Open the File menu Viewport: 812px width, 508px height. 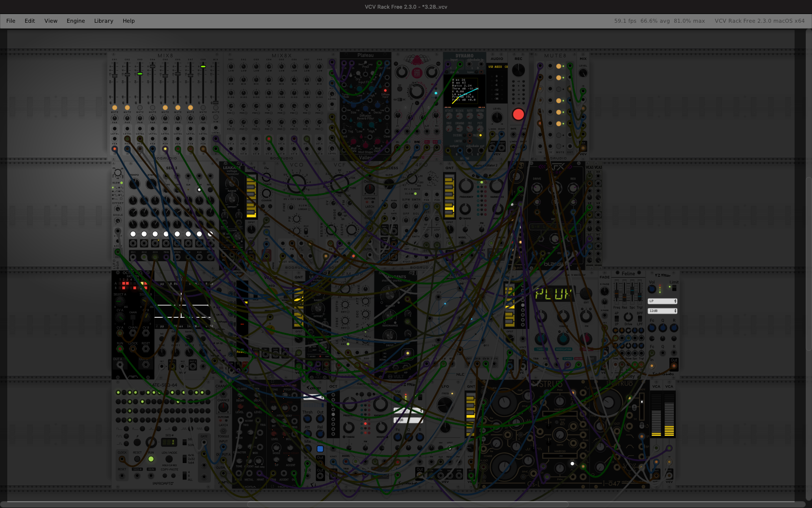tap(11, 21)
